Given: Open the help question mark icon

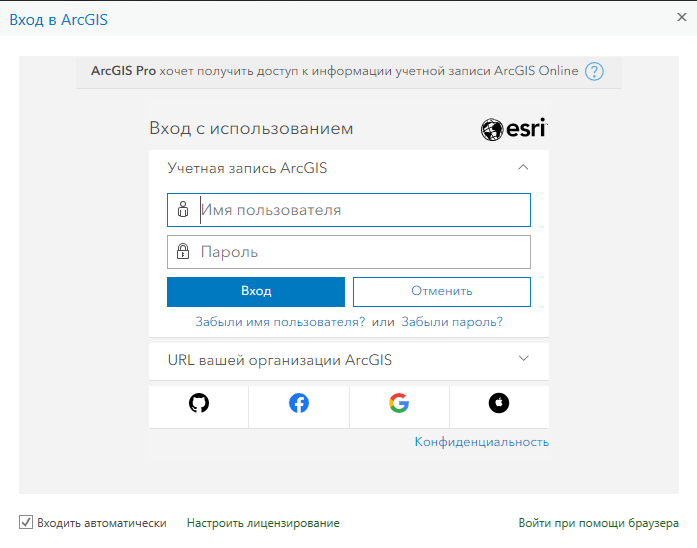Looking at the screenshot, I should click(x=594, y=71).
